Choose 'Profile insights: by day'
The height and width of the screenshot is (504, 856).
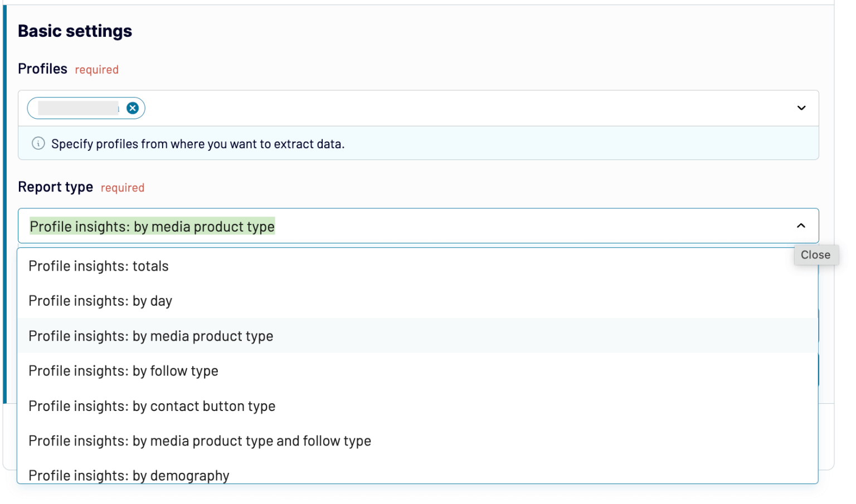coord(100,301)
